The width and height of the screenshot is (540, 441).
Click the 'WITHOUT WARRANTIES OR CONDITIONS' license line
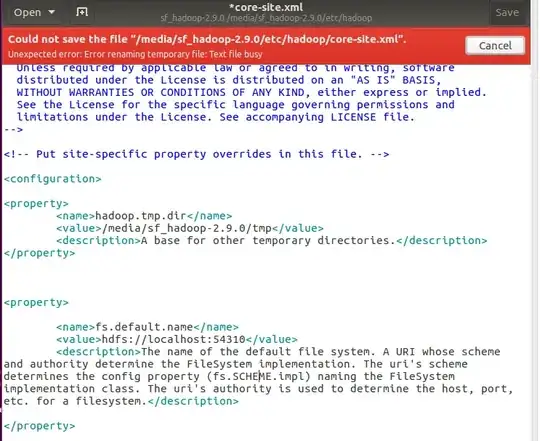(x=251, y=92)
